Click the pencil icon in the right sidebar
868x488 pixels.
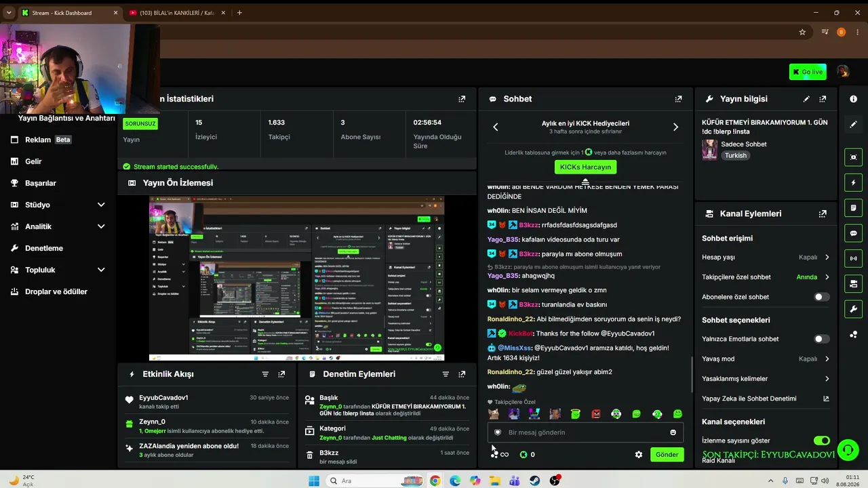tap(853, 125)
